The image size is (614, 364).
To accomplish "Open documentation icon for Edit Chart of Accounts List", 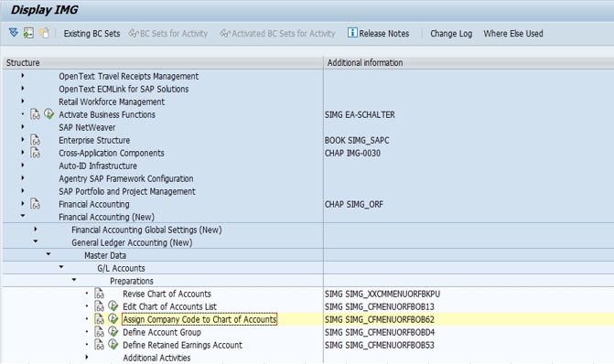I will point(100,306).
